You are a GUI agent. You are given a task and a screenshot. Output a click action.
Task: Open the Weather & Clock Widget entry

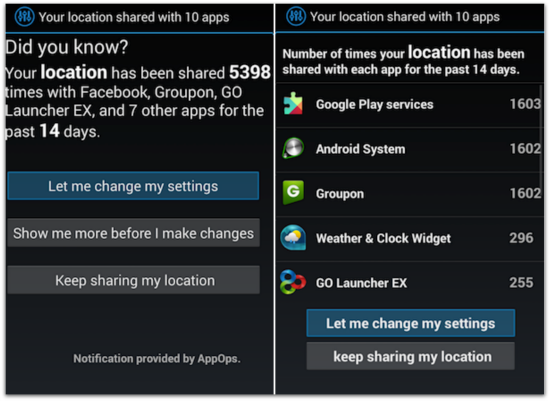(x=409, y=239)
